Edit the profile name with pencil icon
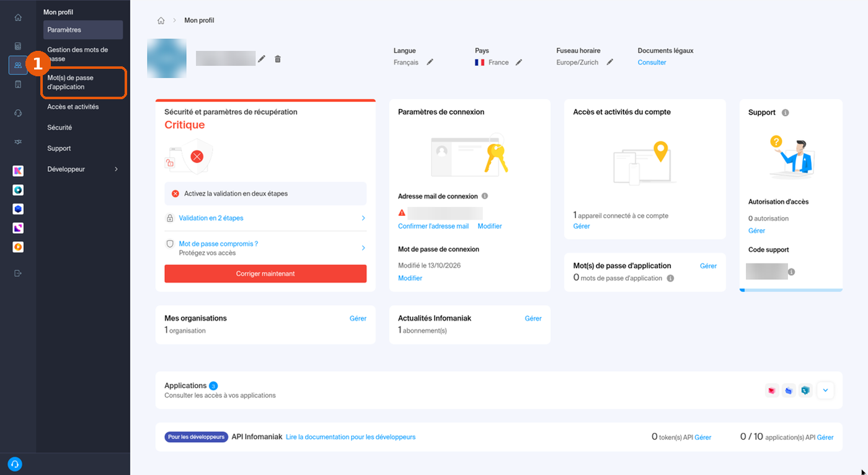Viewport: 868px width, 475px height. [262, 59]
